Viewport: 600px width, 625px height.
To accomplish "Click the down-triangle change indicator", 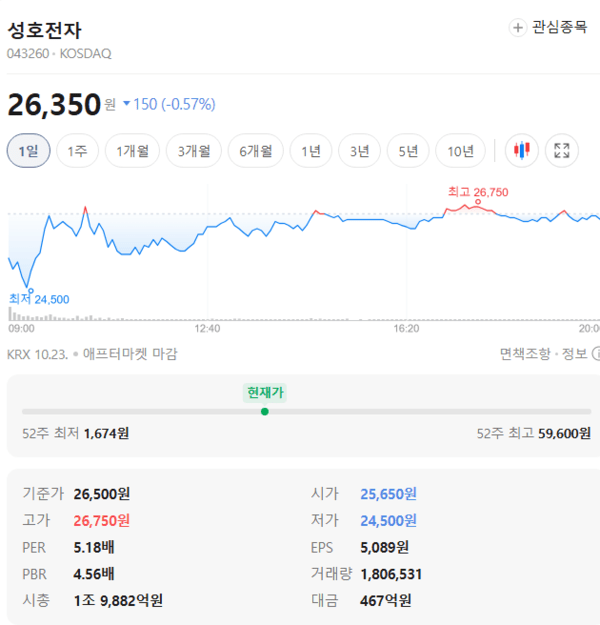I will [x=127, y=104].
